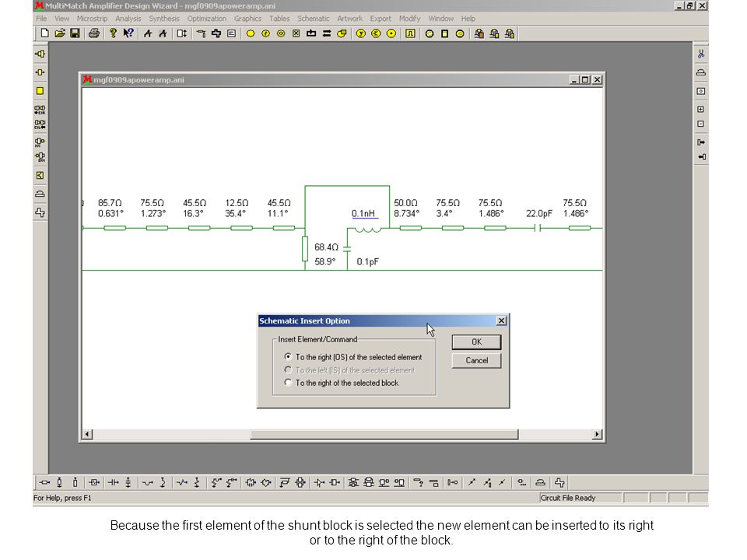
Task: Open the Microstrip menu
Action: tap(92, 19)
